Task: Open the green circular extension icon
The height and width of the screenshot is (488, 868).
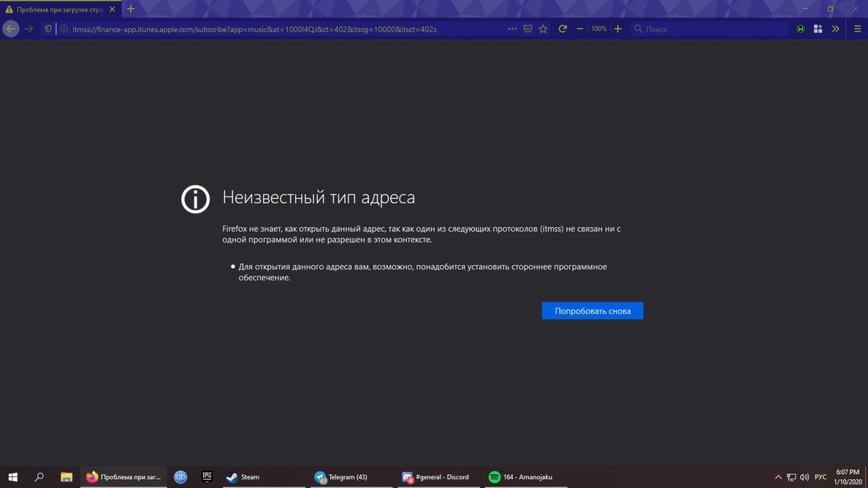Action: pos(801,28)
